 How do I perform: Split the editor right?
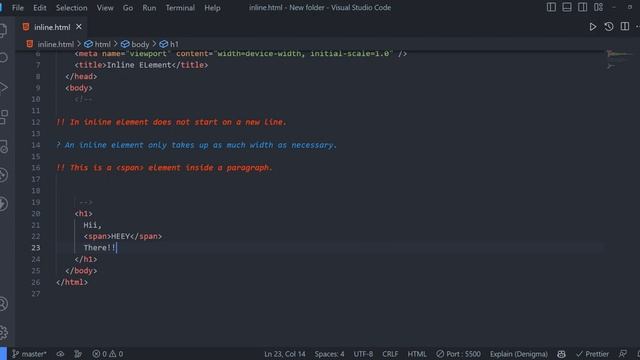point(624,27)
